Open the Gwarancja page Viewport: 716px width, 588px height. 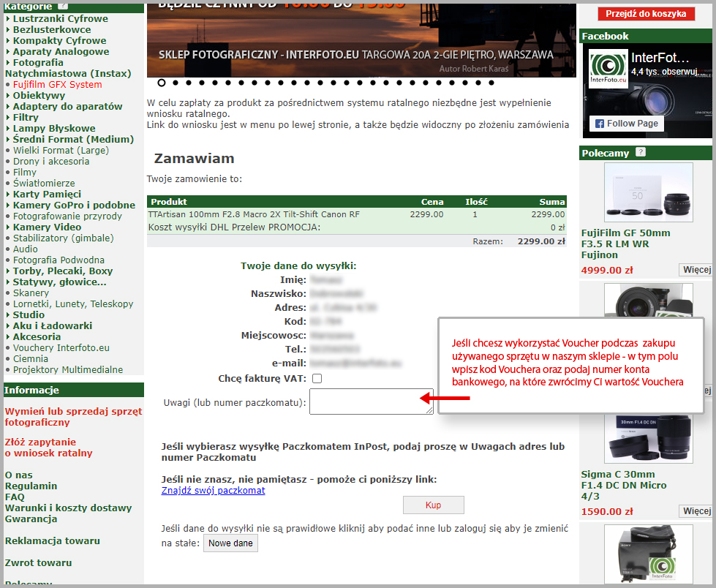point(31,519)
